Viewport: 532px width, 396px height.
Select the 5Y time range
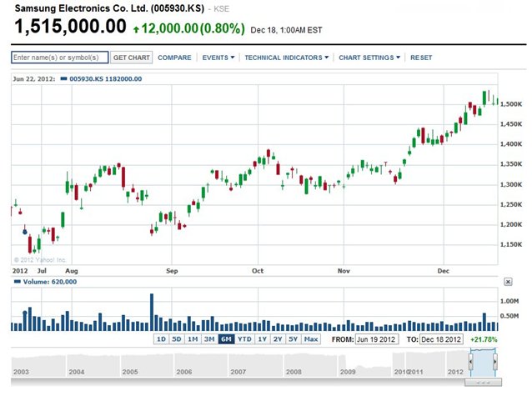(x=294, y=339)
